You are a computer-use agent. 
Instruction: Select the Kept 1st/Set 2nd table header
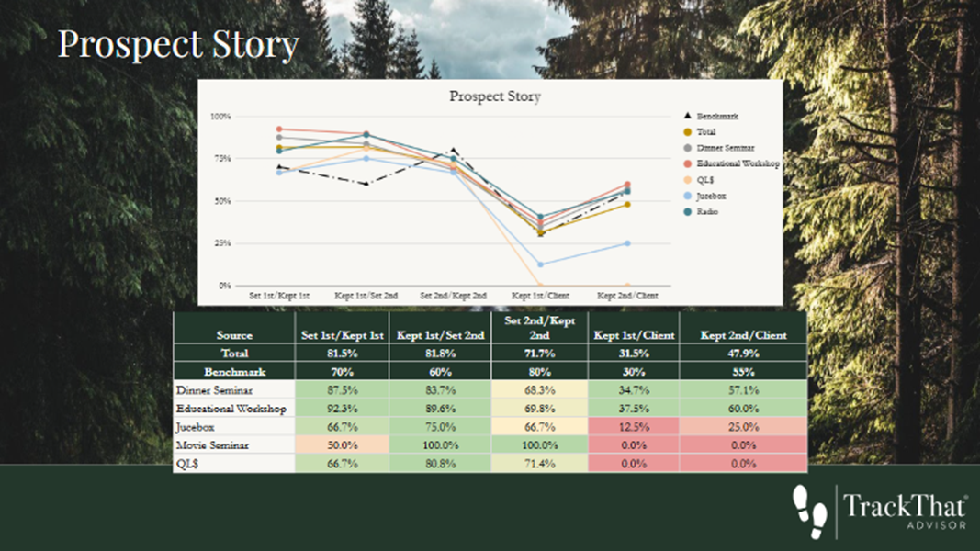440,335
